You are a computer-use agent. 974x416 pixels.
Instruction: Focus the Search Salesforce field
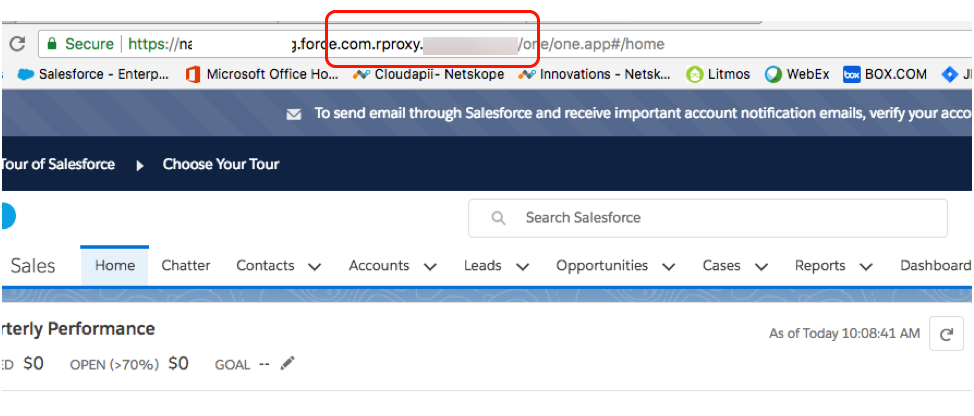[x=708, y=218]
